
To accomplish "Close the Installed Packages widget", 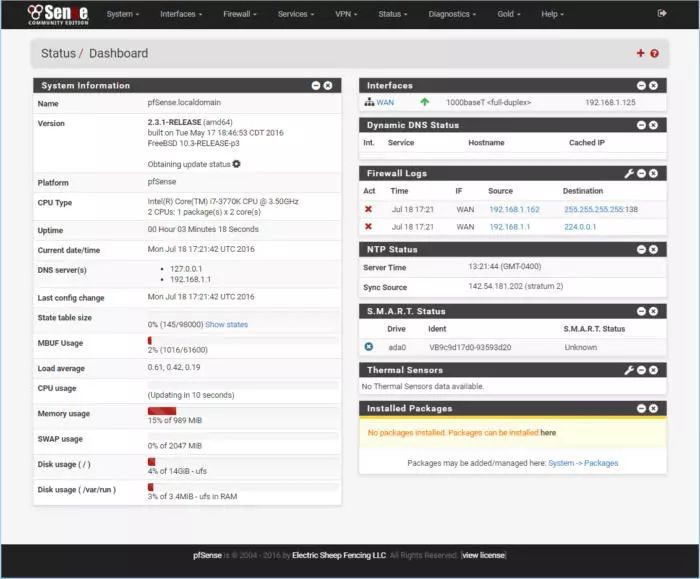I will (x=653, y=408).
